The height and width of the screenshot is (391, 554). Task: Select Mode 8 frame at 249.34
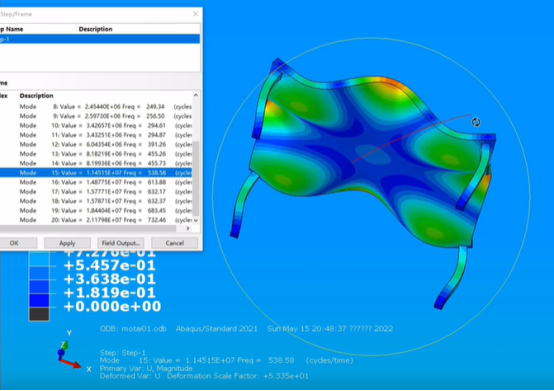click(x=96, y=107)
